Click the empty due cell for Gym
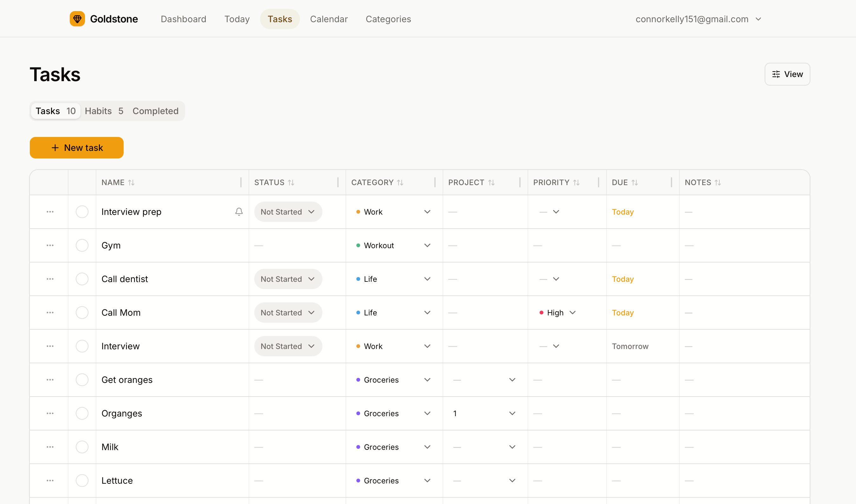 tap(643, 245)
